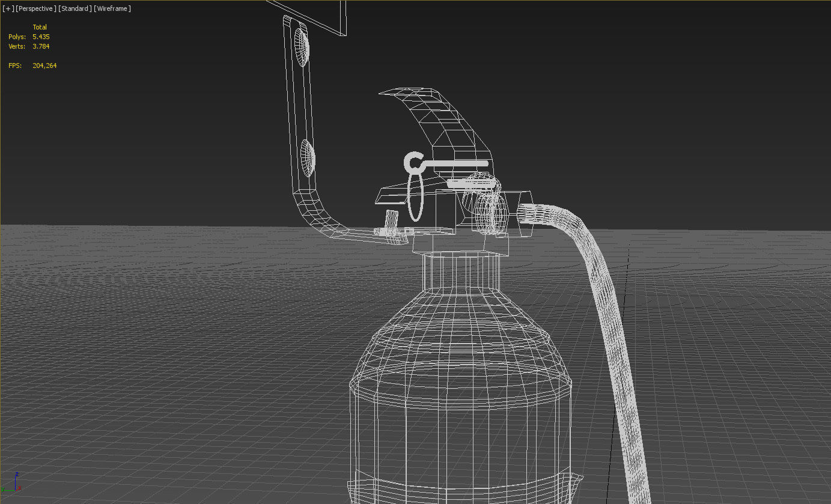
Task: Click the Total statistics header
Action: coord(40,27)
